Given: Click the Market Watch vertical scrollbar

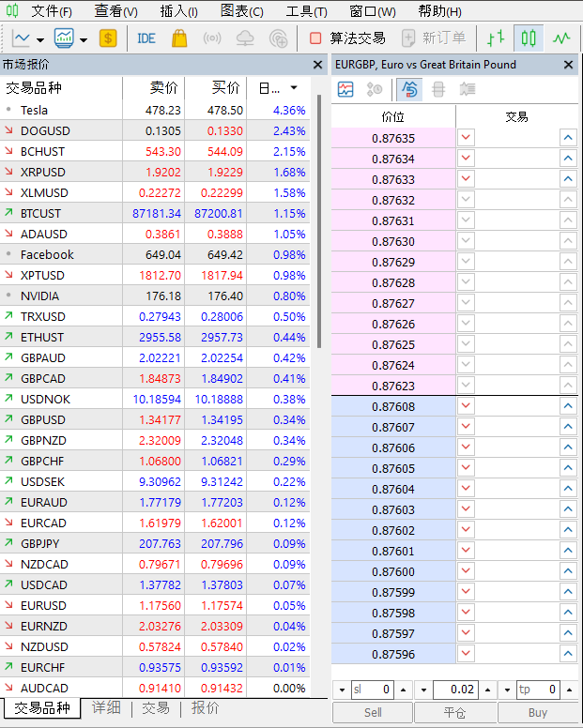Looking at the screenshot, I should click(319, 221).
